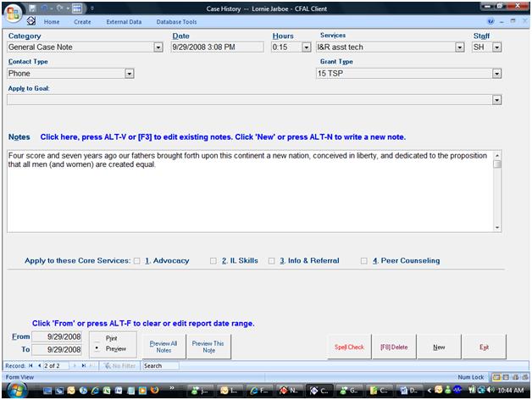Expand the Grant Type dropdown

tap(496, 74)
